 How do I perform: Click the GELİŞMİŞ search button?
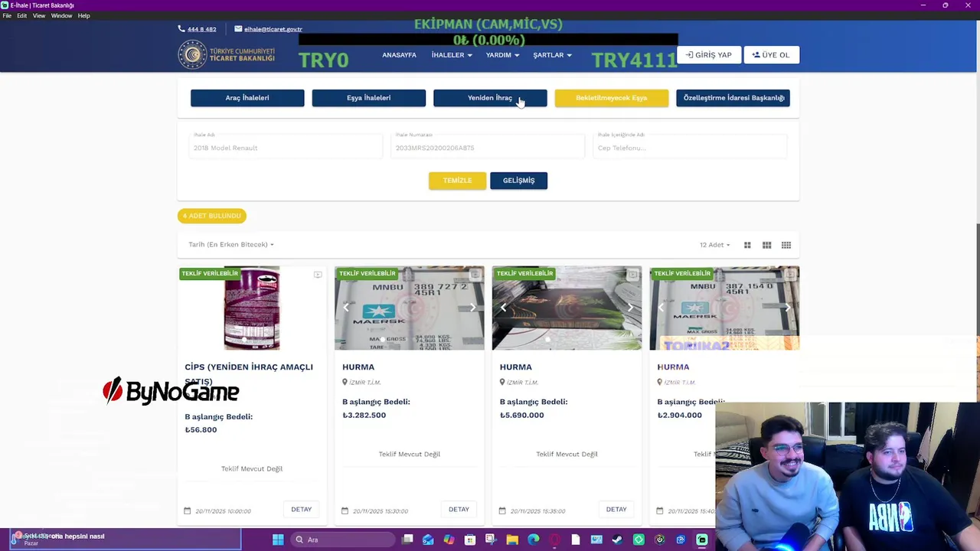(518, 181)
